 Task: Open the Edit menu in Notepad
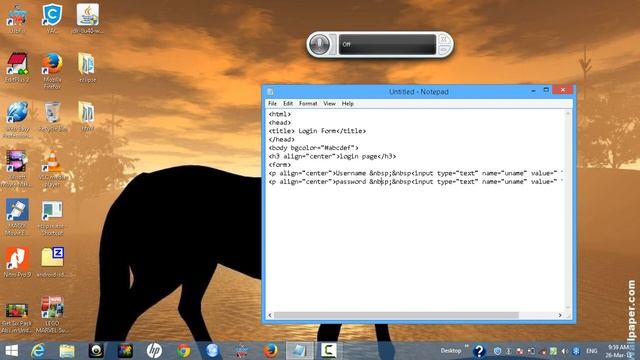click(288, 104)
